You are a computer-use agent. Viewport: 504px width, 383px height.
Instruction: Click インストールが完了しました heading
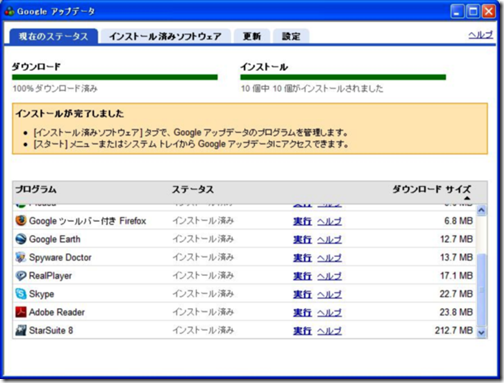tap(69, 113)
